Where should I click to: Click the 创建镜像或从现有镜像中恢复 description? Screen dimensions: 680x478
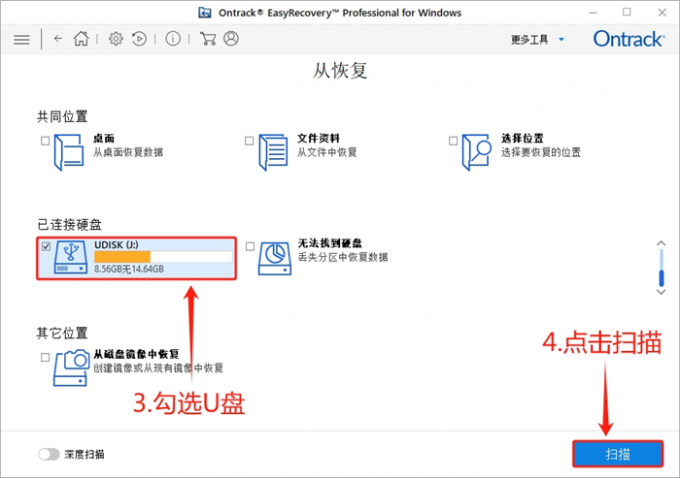[158, 368]
